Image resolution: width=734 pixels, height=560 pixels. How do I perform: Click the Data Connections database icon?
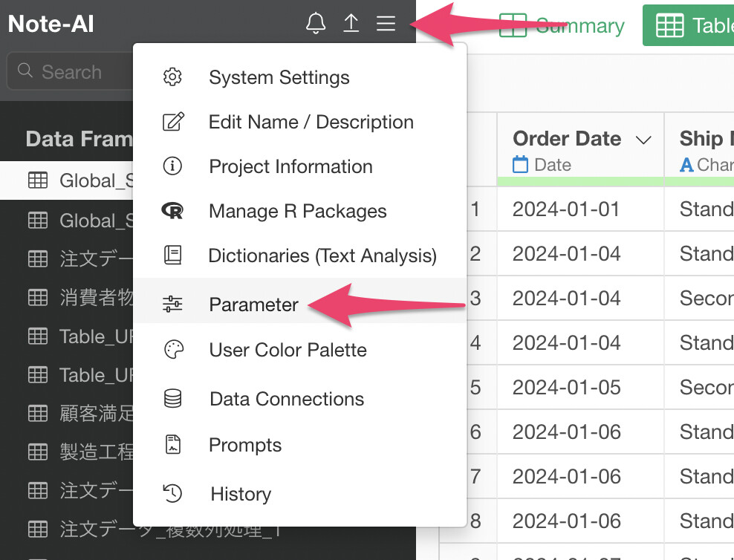(x=173, y=399)
